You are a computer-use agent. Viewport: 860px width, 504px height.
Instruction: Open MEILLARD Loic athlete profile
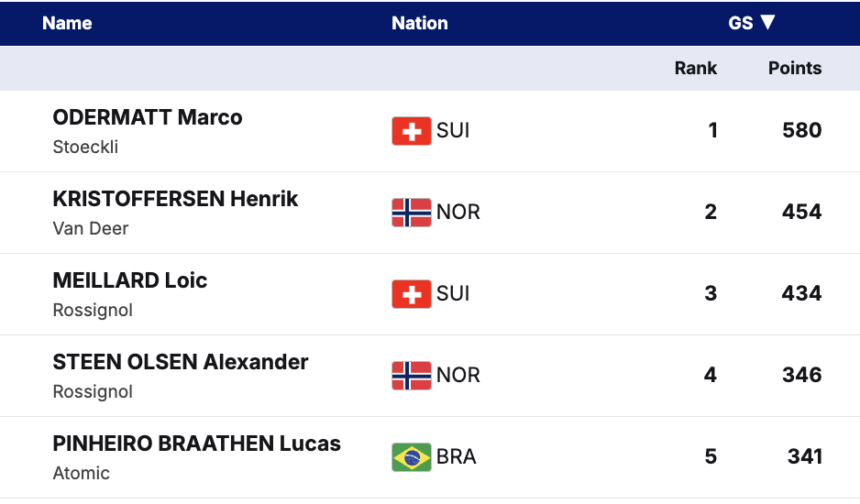(130, 280)
